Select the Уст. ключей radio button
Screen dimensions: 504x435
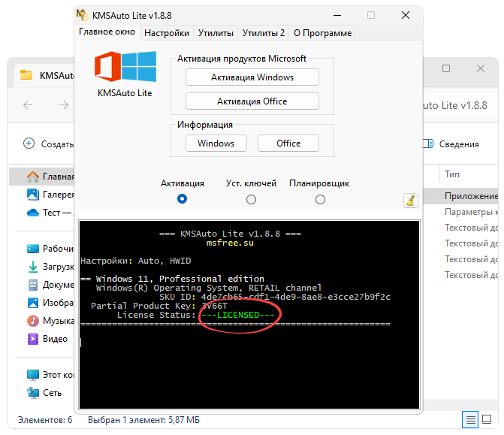[x=251, y=199]
